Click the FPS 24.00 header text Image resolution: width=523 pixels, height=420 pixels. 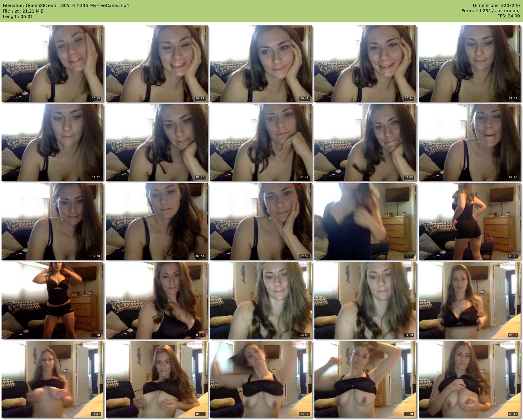tap(508, 16)
